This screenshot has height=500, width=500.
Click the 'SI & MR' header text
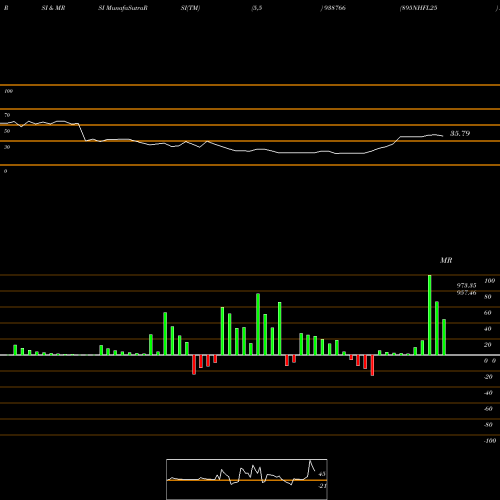tap(53, 8)
